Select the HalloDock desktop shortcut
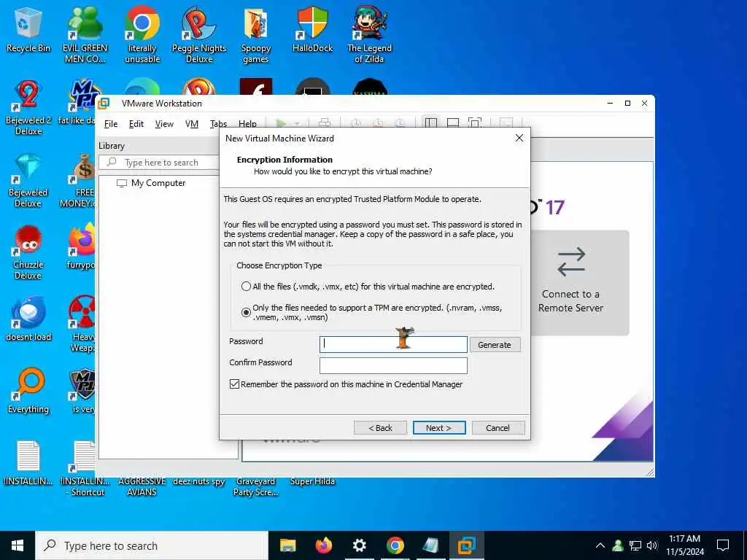This screenshot has width=747, height=560. 312,29
